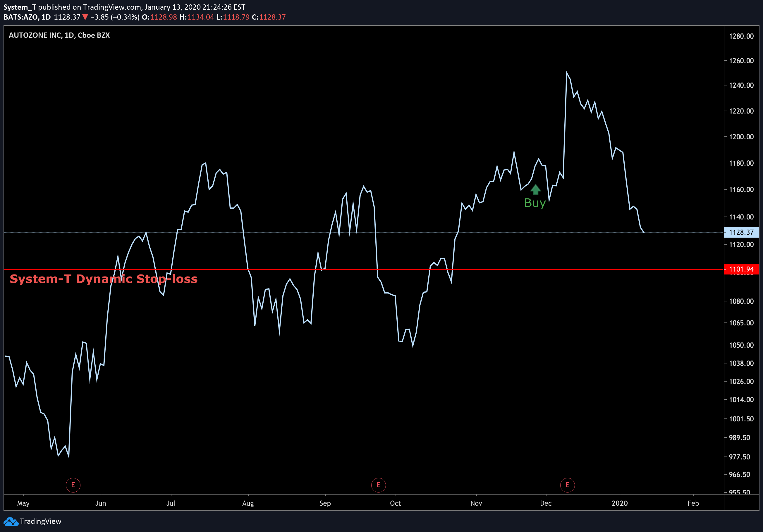Image resolution: width=763 pixels, height=532 pixels.
Task: Click the AUTOZONE INC, 1D, Cboe BZX title
Action: point(59,35)
